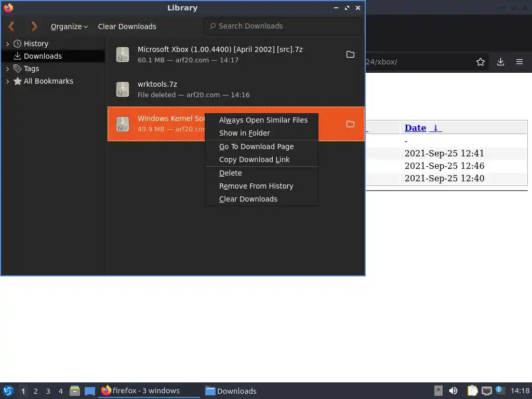
Task: Click the Windows Kernel 7z file icon
Action: click(123, 124)
